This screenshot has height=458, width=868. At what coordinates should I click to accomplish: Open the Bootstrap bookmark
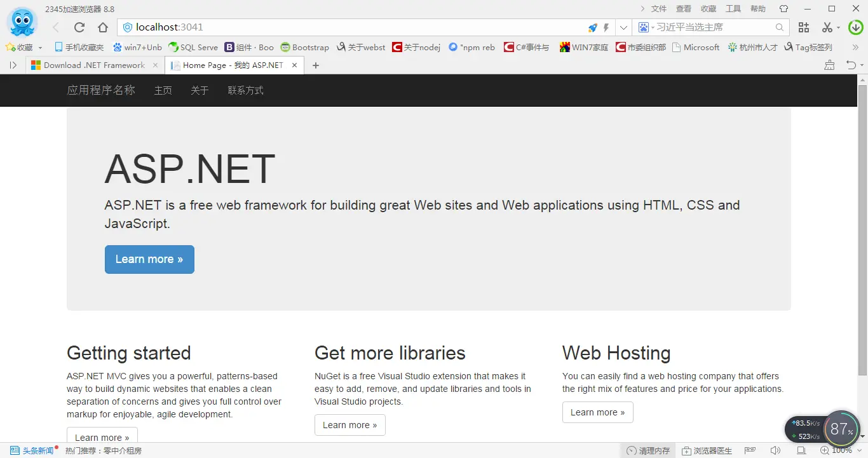[305, 47]
